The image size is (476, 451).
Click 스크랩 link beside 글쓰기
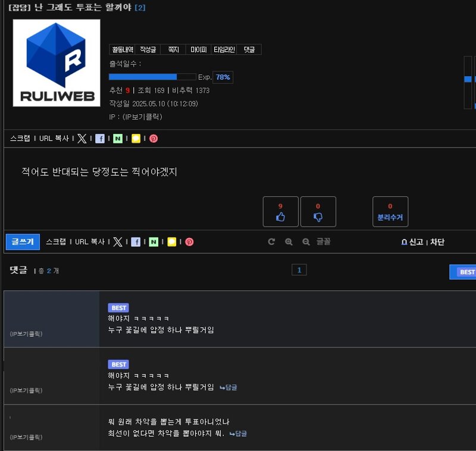(56, 242)
